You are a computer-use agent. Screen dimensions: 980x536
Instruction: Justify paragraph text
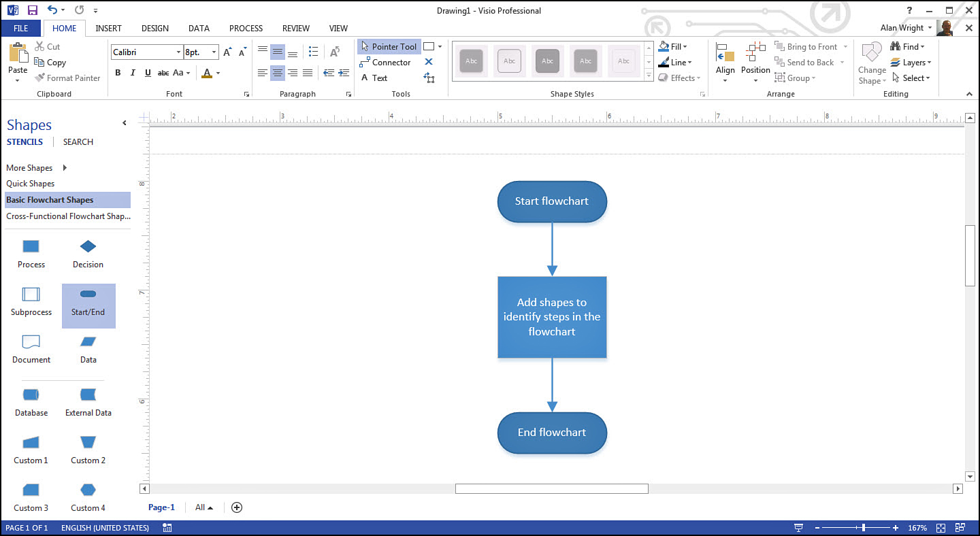(x=308, y=73)
